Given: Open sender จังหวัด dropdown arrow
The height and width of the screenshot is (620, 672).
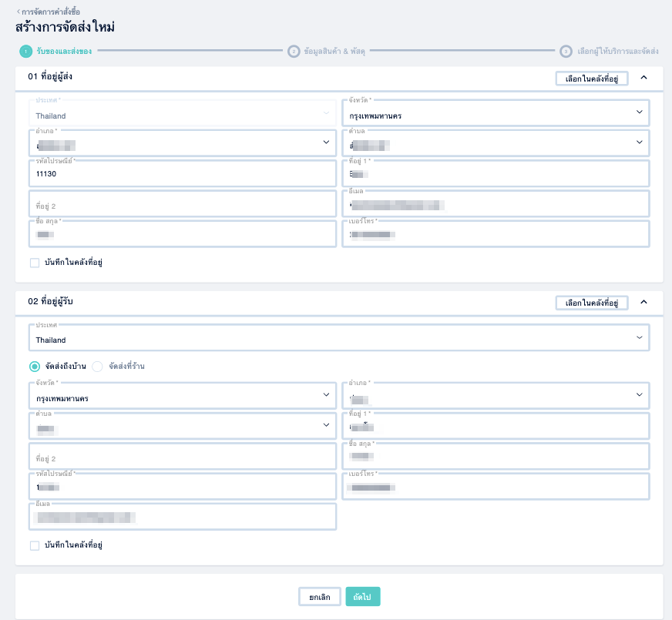Looking at the screenshot, I should pos(639,112).
